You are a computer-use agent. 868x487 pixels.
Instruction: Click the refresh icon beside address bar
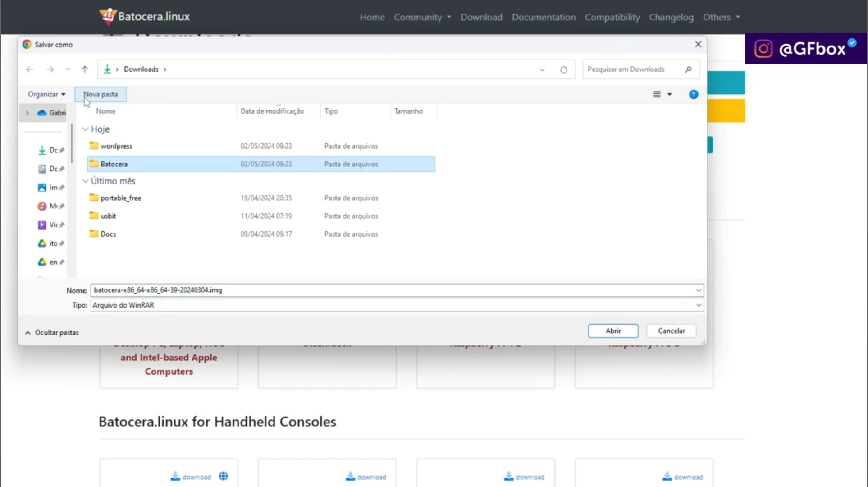pos(563,69)
